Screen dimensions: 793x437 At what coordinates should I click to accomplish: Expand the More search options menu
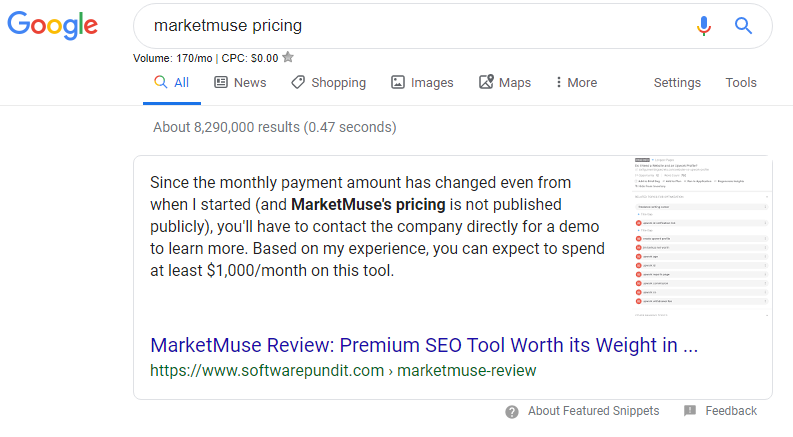[576, 83]
